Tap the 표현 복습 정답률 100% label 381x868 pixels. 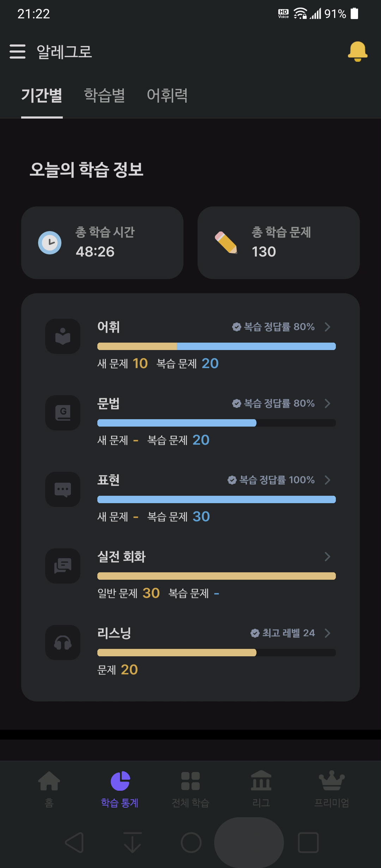coord(271,480)
